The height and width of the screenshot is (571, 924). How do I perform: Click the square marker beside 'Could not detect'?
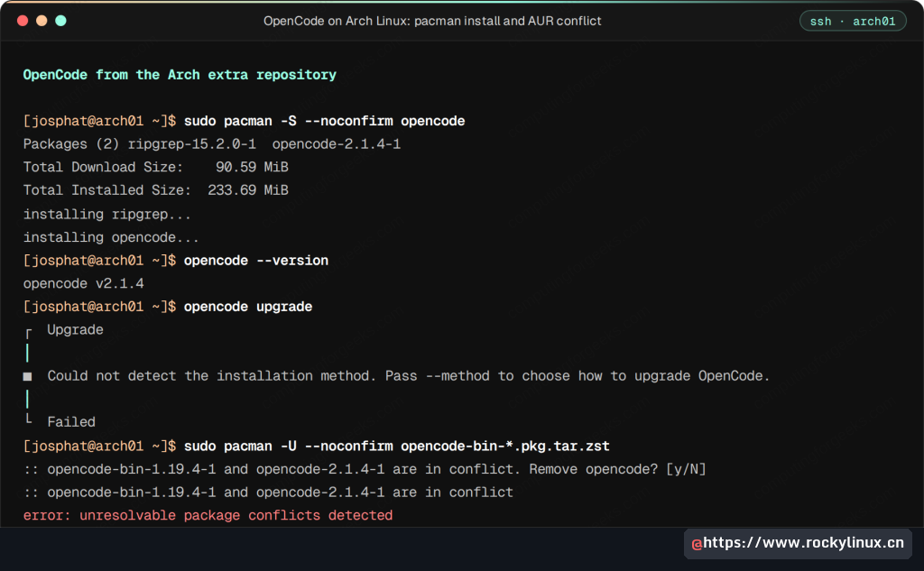tap(27, 376)
